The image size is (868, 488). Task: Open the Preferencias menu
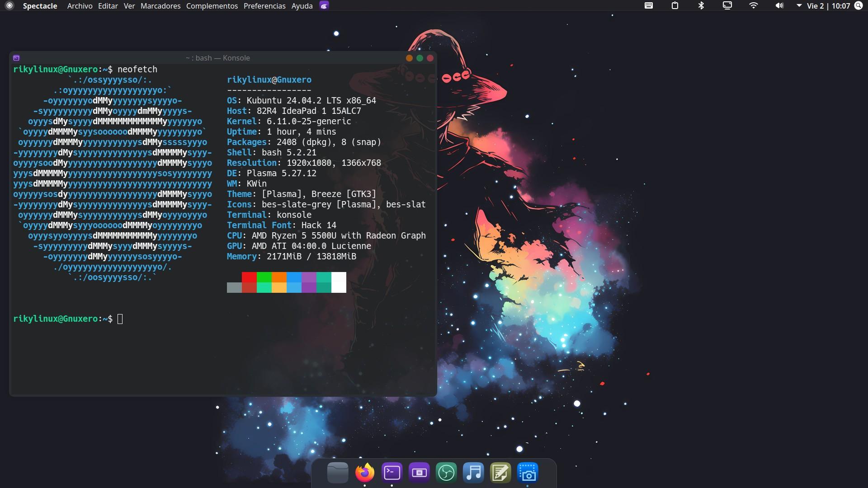click(x=264, y=6)
